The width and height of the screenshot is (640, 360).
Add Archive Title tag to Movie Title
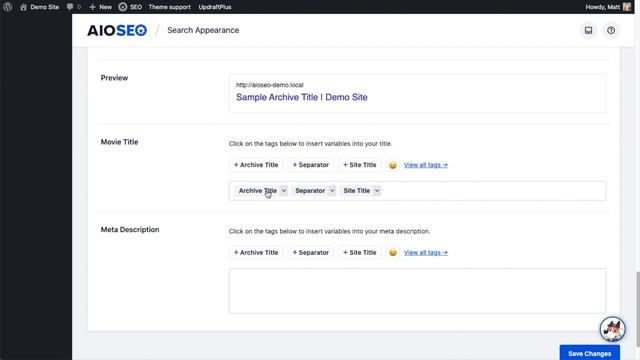pos(256,165)
